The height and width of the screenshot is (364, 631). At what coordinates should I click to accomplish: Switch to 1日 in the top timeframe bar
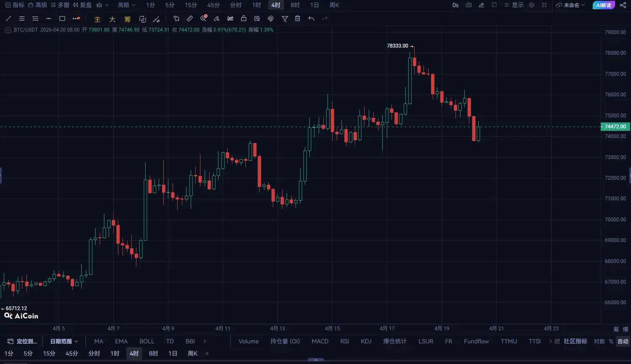(314, 5)
